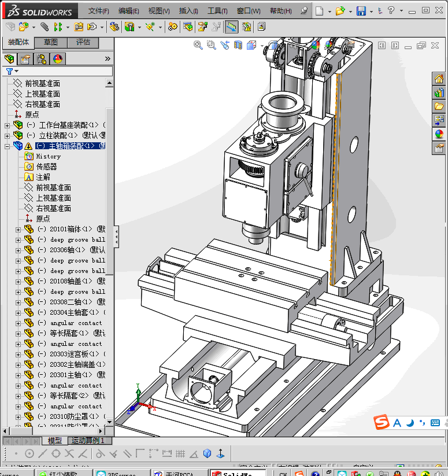This screenshot has height=476, width=448.
Task: Switch to the PropertyManager tab icon
Action: point(25,59)
